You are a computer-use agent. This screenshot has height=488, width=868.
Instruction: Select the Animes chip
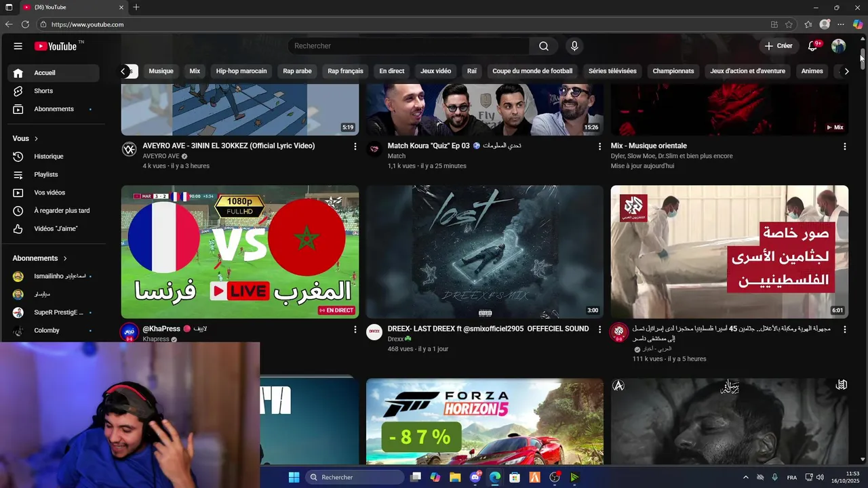pyautogui.click(x=812, y=71)
